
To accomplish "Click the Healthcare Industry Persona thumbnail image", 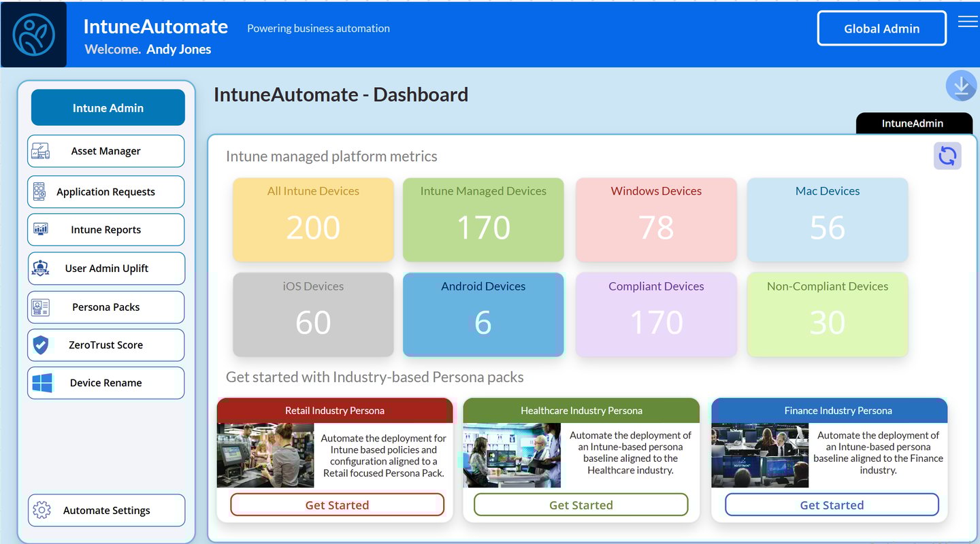I will click(x=512, y=456).
